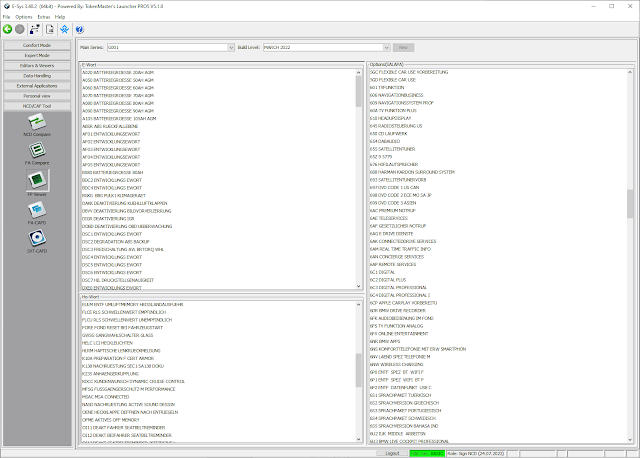Select the FP Viewer tool icon

tap(37, 180)
